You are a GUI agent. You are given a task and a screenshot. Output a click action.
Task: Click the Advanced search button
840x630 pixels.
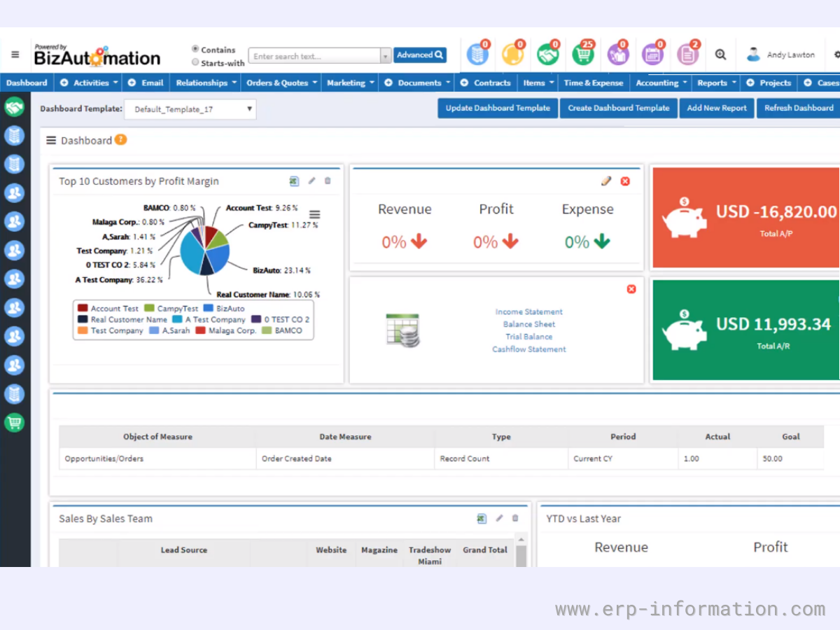point(420,55)
